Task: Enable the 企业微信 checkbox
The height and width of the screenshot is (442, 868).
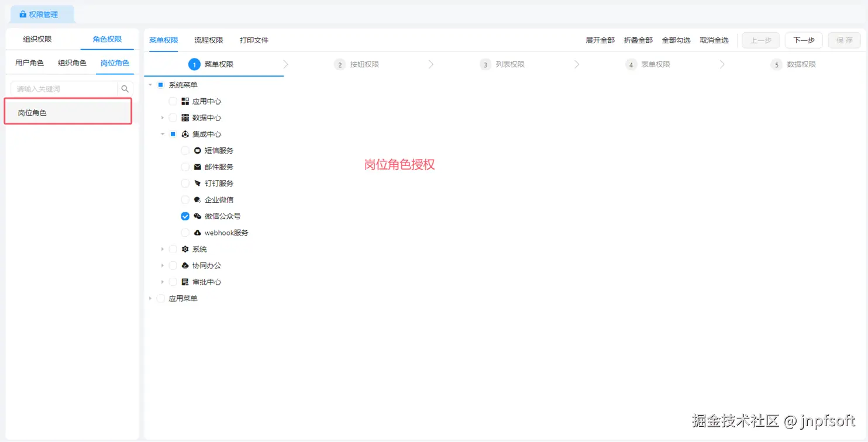Action: coord(185,199)
